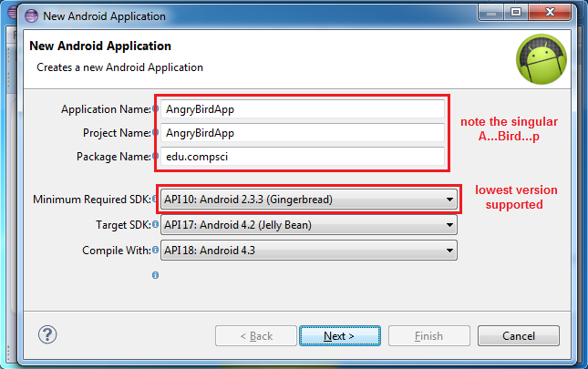Viewport: 588px width, 369px height.
Task: Focus the Project Name input field
Action: tap(301, 133)
